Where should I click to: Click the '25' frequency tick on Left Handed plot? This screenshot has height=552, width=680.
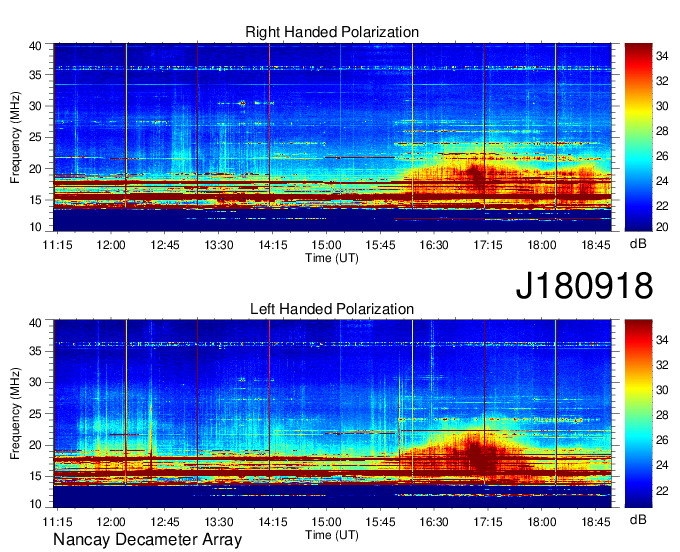point(35,414)
